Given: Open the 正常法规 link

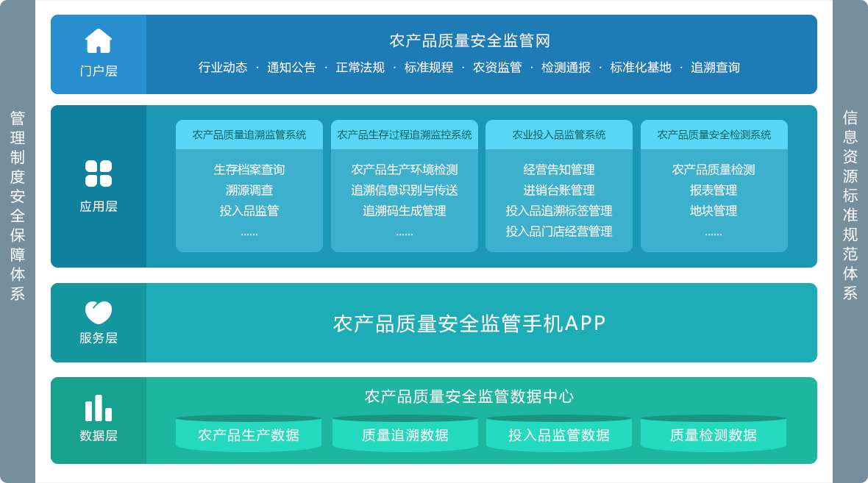Looking at the screenshot, I should [x=360, y=68].
